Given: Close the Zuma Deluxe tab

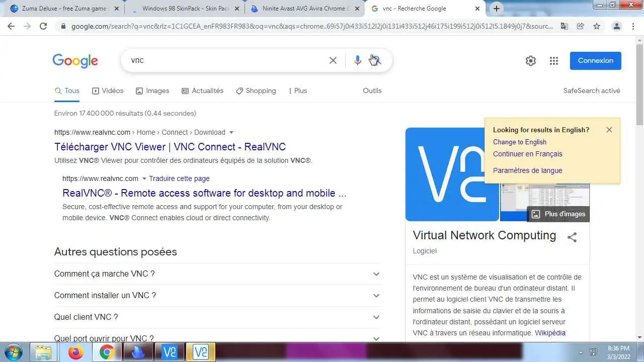Looking at the screenshot, I should 117,9.
